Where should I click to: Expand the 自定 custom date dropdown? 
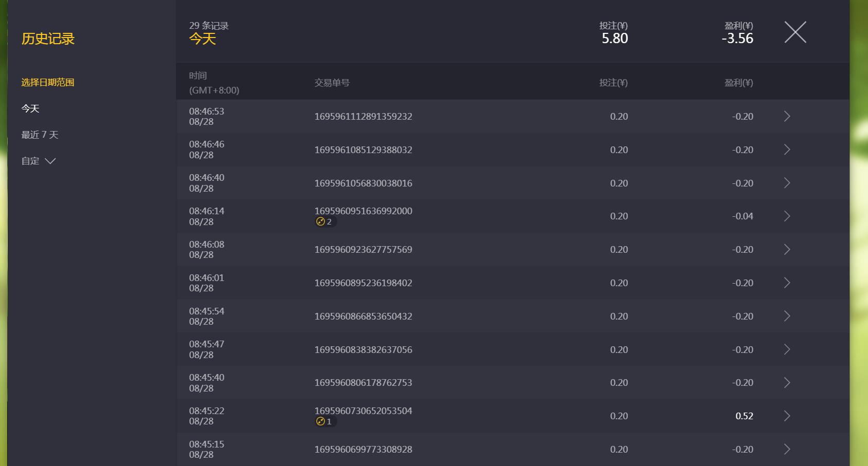(39, 161)
